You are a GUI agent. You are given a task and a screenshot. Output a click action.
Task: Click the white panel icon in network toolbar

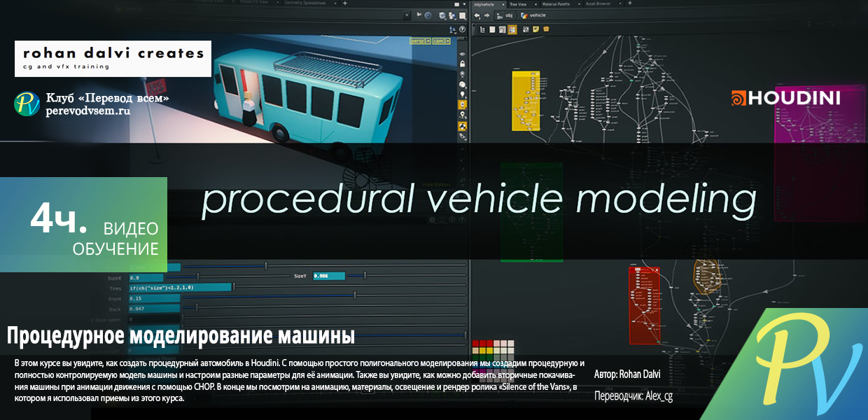tap(492, 29)
